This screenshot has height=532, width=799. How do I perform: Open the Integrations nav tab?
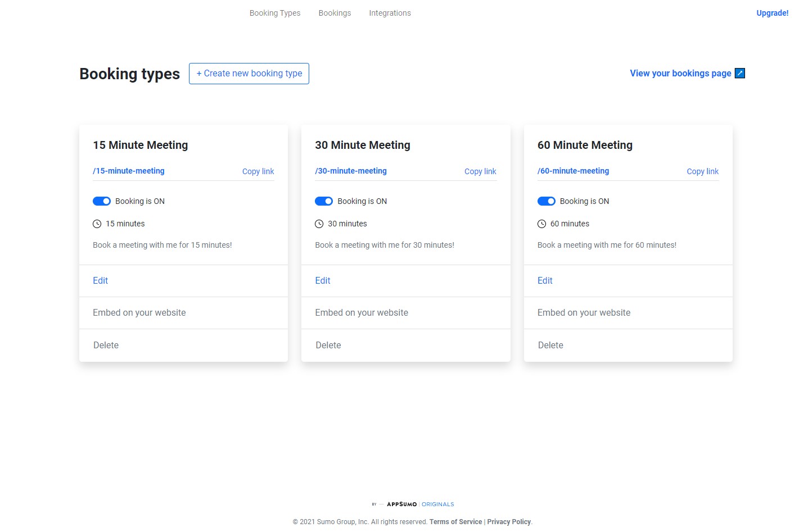click(x=390, y=13)
